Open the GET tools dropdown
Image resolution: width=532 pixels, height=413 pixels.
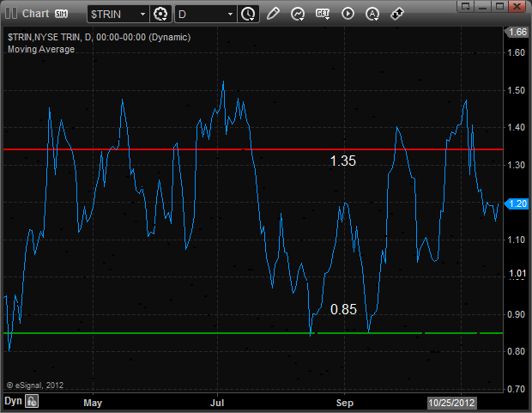click(323, 14)
